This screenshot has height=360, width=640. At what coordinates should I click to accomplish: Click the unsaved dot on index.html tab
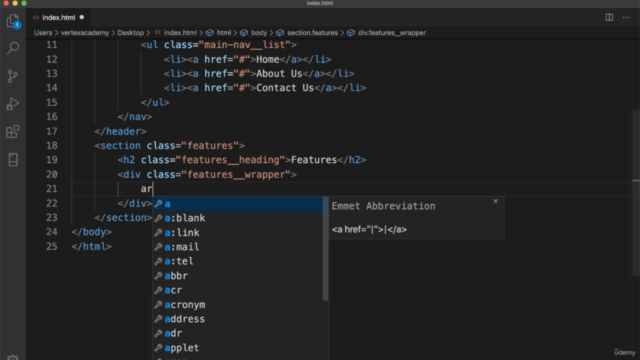point(82,18)
